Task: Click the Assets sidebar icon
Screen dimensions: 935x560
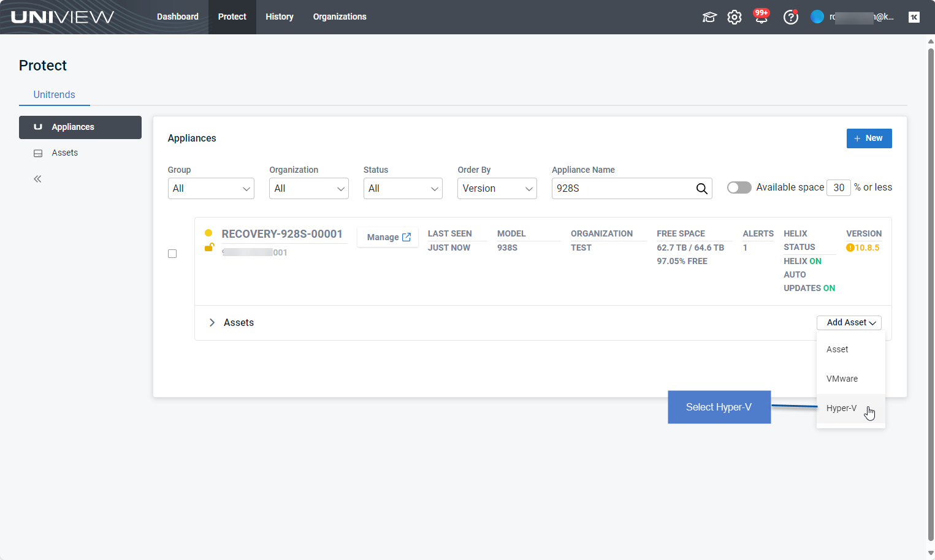Action: click(38, 153)
